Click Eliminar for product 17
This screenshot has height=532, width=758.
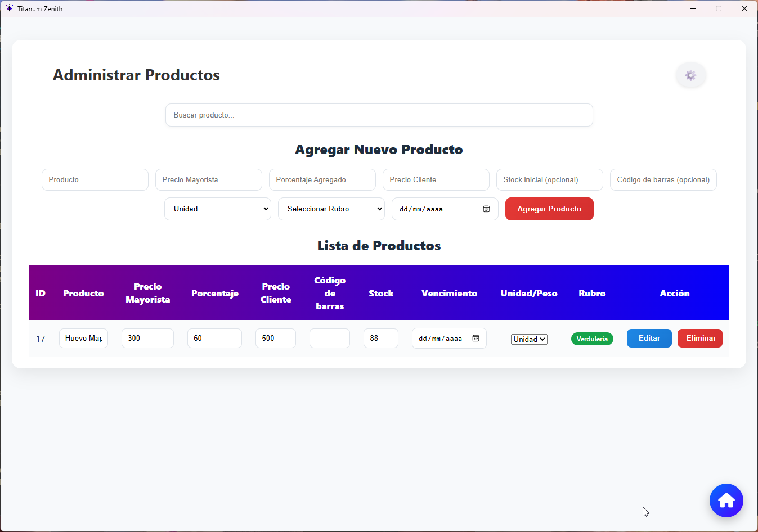(x=699, y=338)
